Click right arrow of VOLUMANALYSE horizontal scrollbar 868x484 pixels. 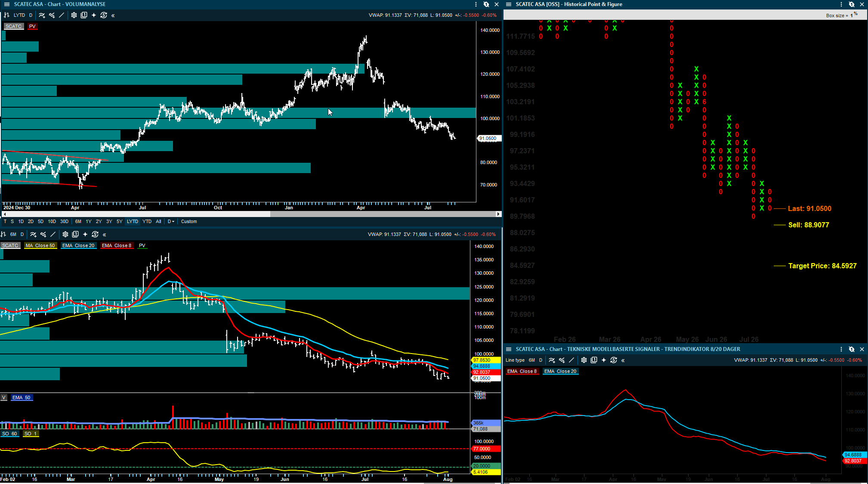(x=499, y=214)
